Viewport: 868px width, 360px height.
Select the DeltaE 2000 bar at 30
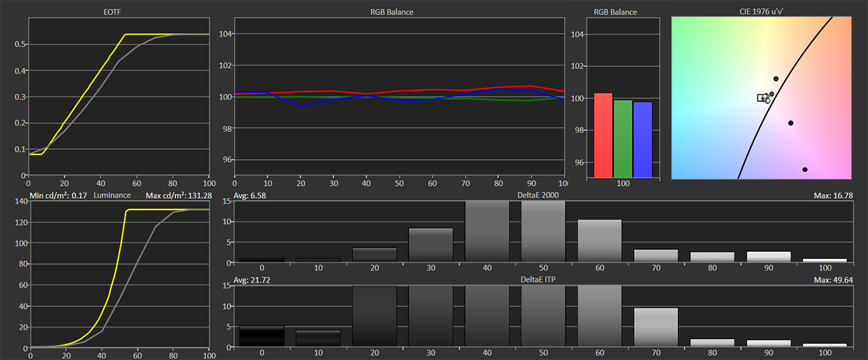tap(431, 245)
